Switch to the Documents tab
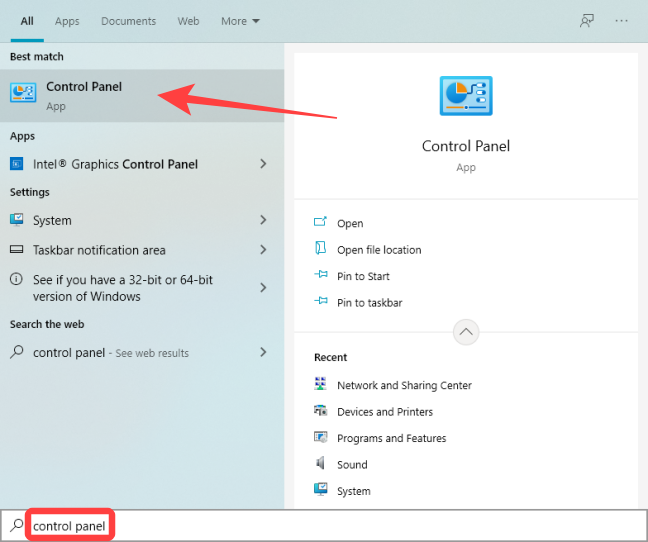Viewport: 648px width, 542px height. click(x=129, y=21)
